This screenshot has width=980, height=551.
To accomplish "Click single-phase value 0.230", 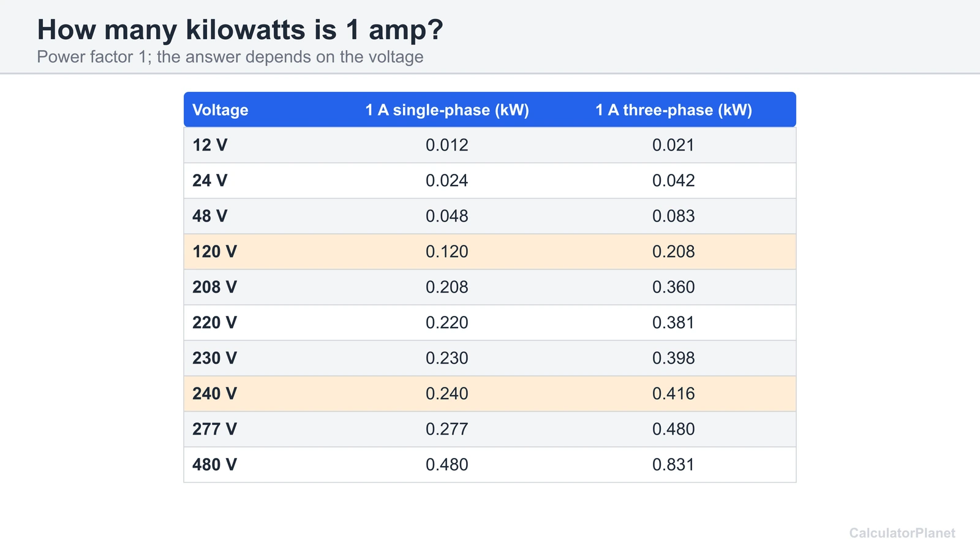I will [447, 358].
